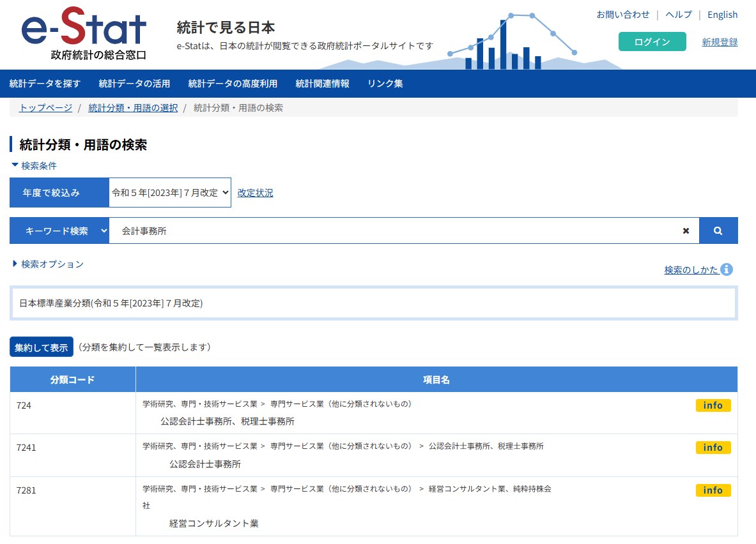Click the blue info icon beside 検索のしかた

pos(727,269)
